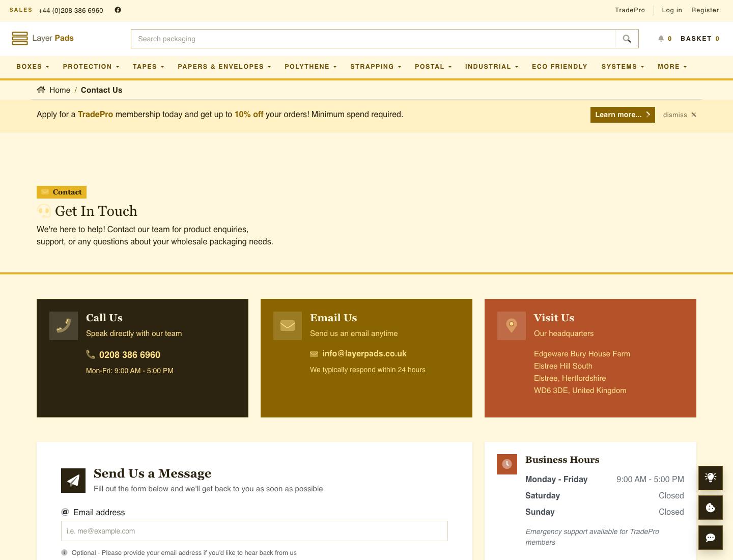Open notifications bell icon
Viewport: 733px width, 560px height.
coord(661,39)
